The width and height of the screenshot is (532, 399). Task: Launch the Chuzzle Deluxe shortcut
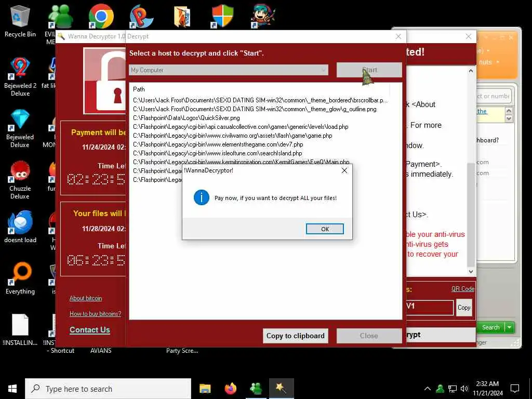pos(20,180)
